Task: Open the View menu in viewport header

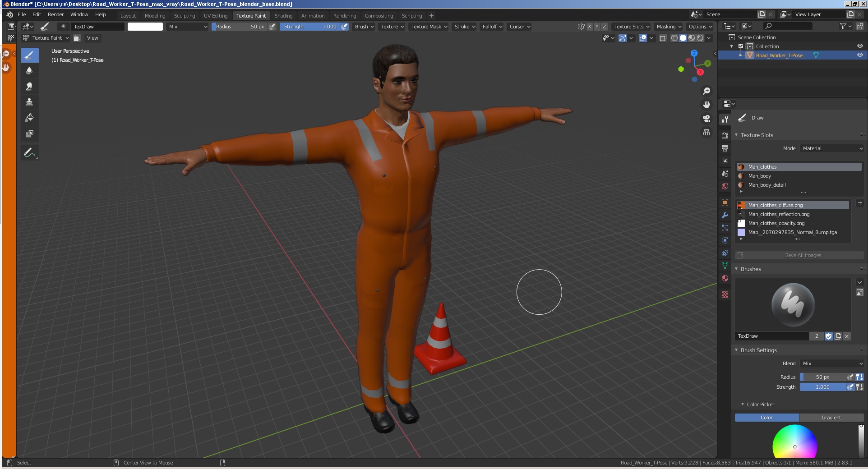Action: (92, 38)
